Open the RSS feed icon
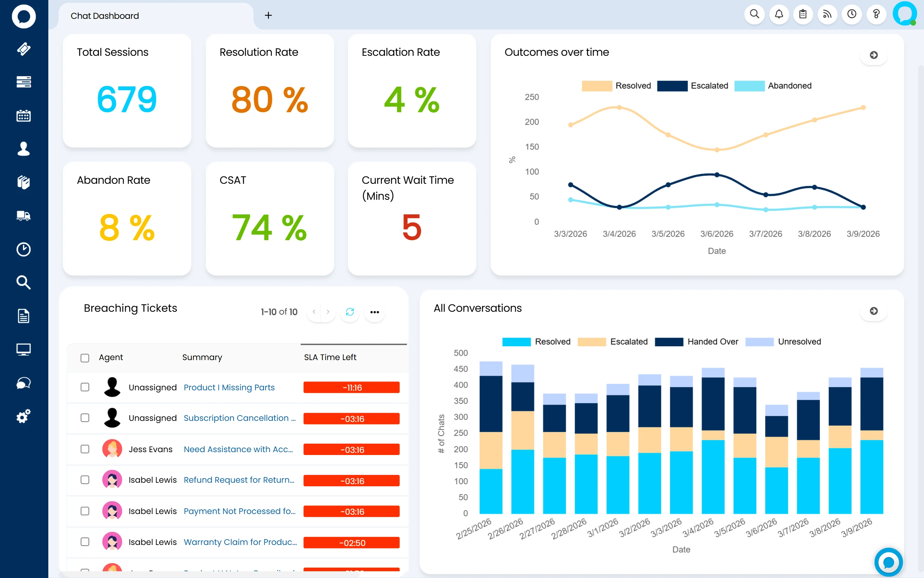924x578 pixels. pyautogui.click(x=827, y=15)
